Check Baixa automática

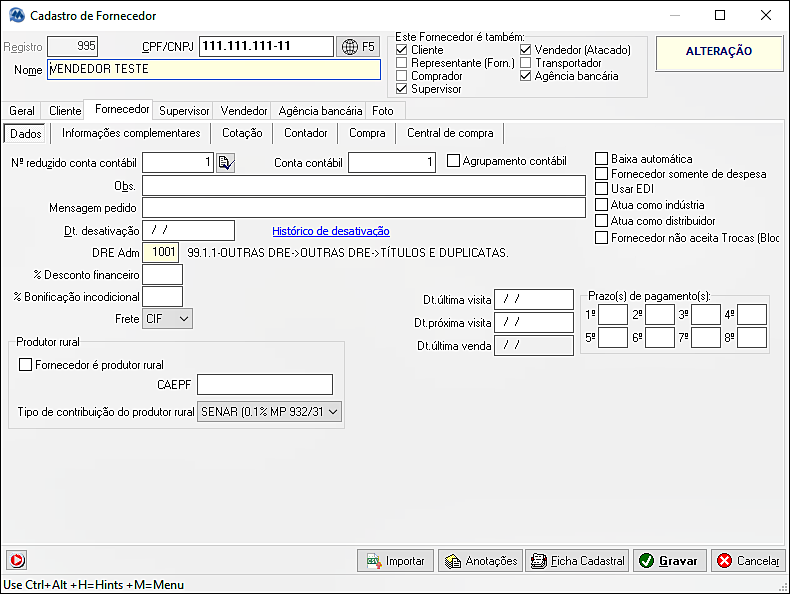(601, 159)
